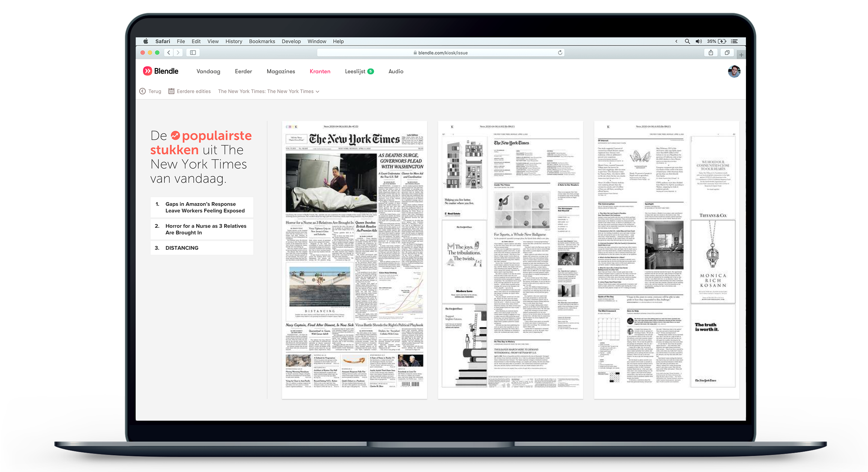Open the Safari share icon

click(x=711, y=53)
